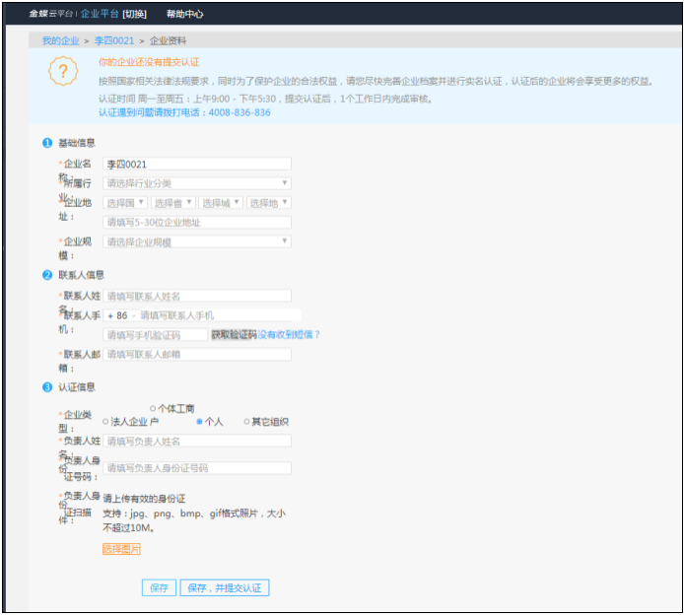Go to 我的企业 breadcrumb link
This screenshot has width=684, height=616.
61,41
